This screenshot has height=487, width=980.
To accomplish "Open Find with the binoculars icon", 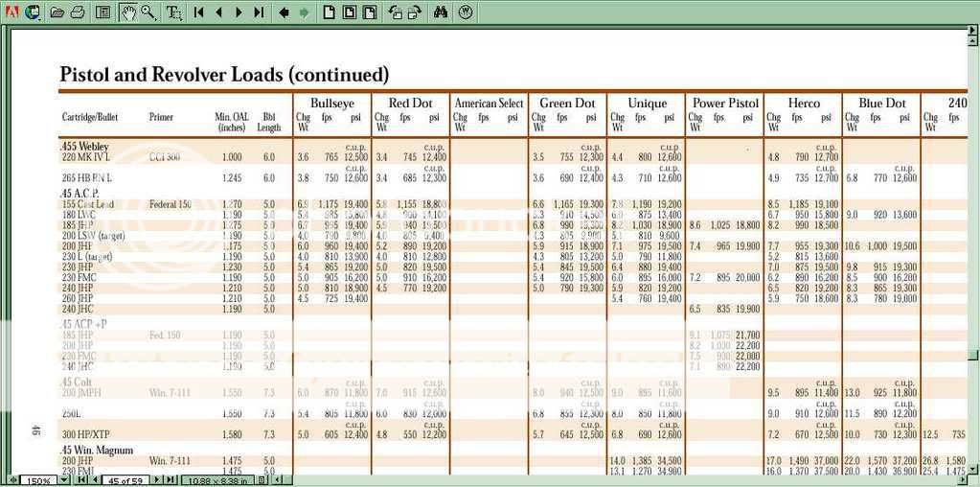I will coord(440,12).
